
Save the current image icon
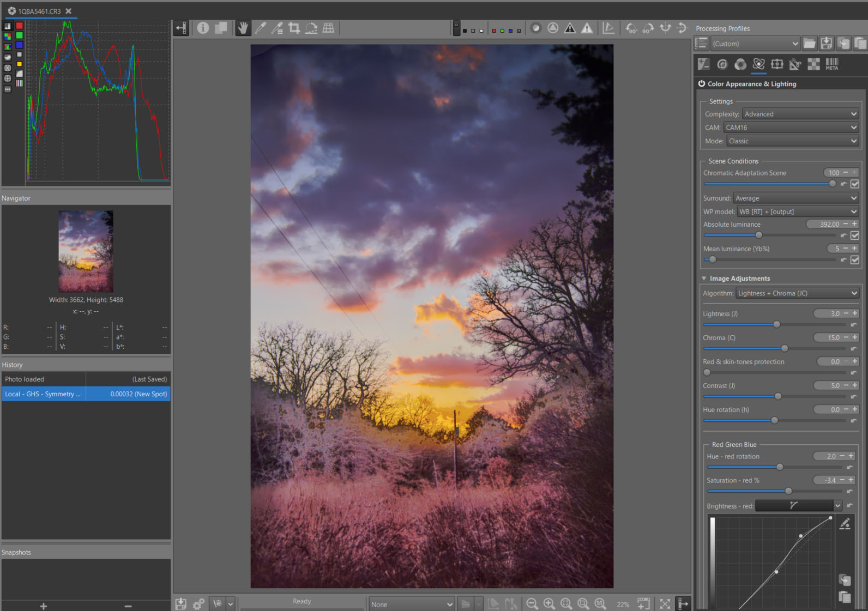pos(181,603)
